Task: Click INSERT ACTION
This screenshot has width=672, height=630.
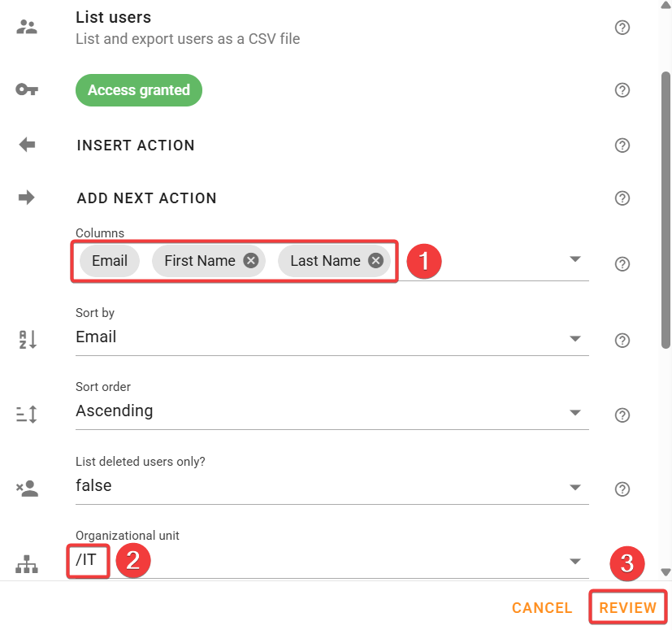Action: [136, 146]
